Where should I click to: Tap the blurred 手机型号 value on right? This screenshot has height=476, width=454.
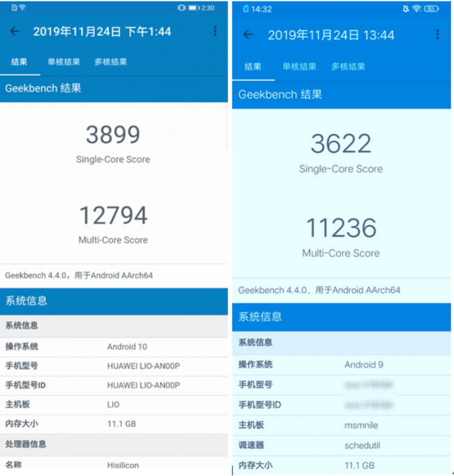coord(369,385)
